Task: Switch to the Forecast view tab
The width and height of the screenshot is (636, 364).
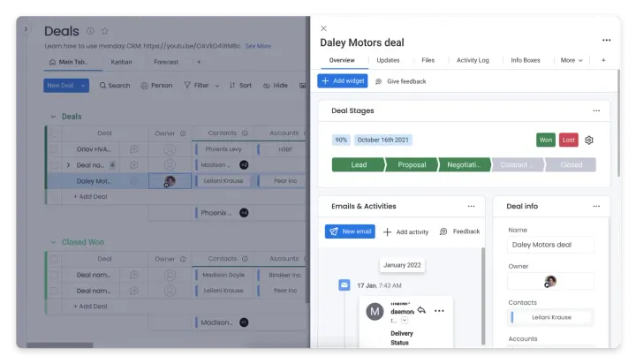Action: coord(166,62)
